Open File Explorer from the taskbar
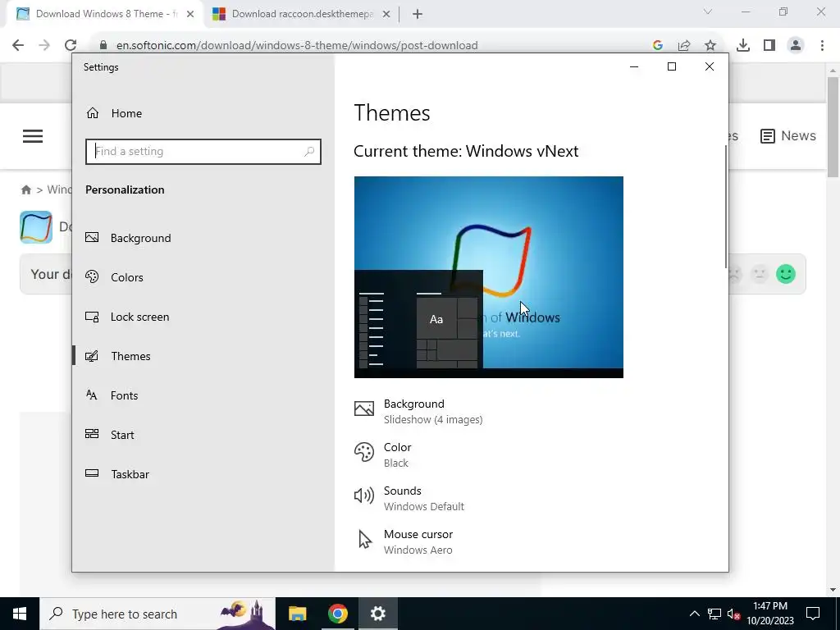This screenshot has width=840, height=630. coord(297,614)
